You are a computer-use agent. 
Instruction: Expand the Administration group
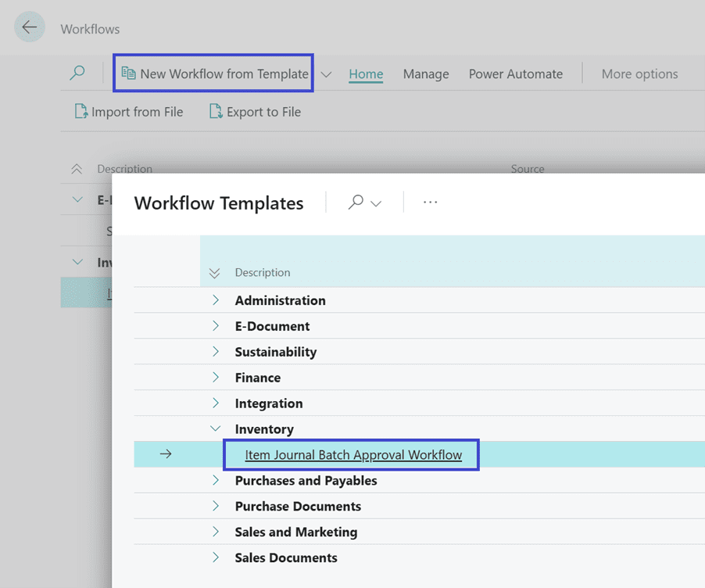[x=216, y=300]
